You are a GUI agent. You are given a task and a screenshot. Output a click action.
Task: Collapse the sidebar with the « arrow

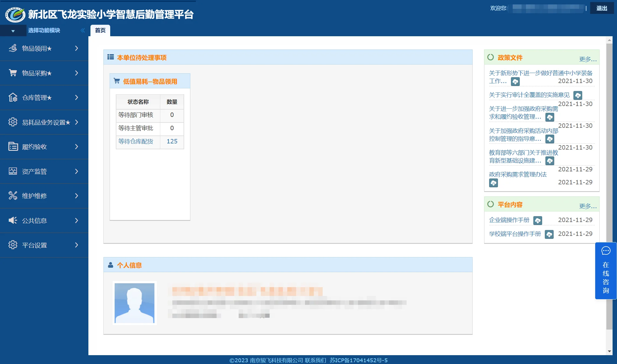point(83,30)
